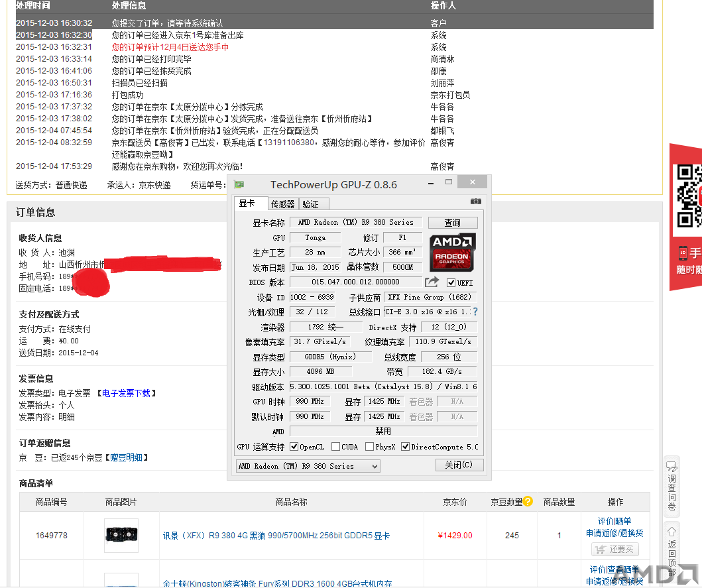Screen dimensions: 702x588
Task: Click the 发布日期 field Jun 18, 2015
Action: pos(315,267)
